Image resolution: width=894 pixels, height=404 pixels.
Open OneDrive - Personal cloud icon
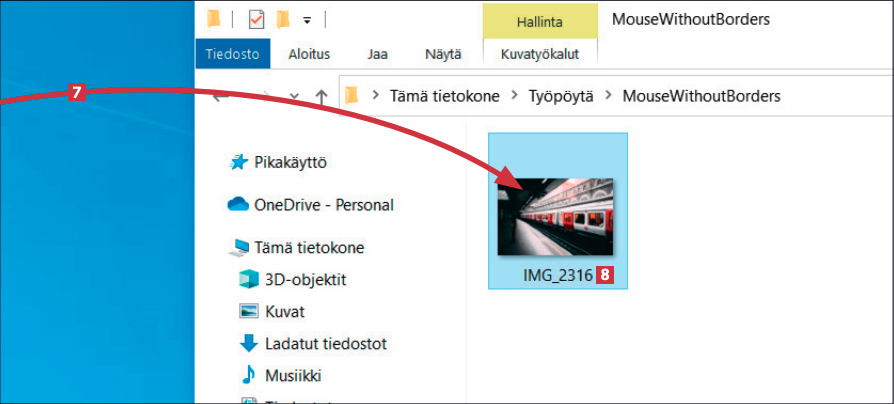pos(238,205)
